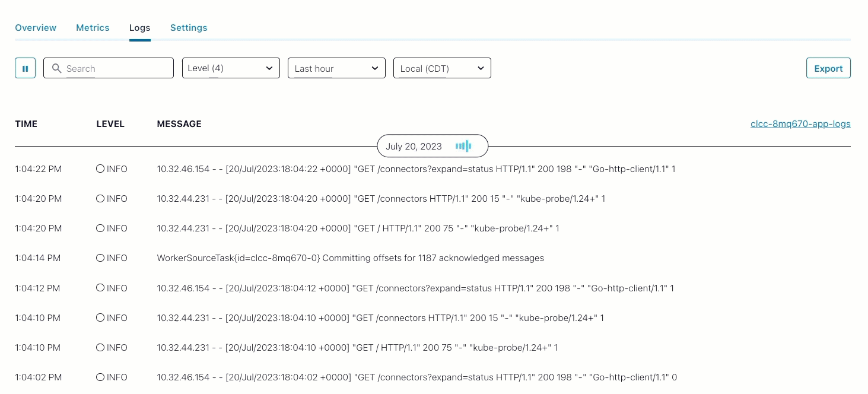Open the Last hour time range dropdown

(x=336, y=68)
